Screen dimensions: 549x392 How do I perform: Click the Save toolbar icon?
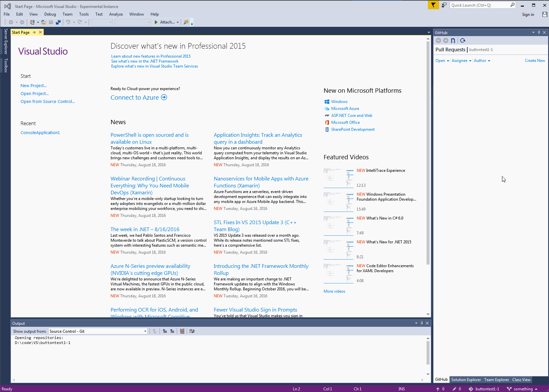(51, 22)
